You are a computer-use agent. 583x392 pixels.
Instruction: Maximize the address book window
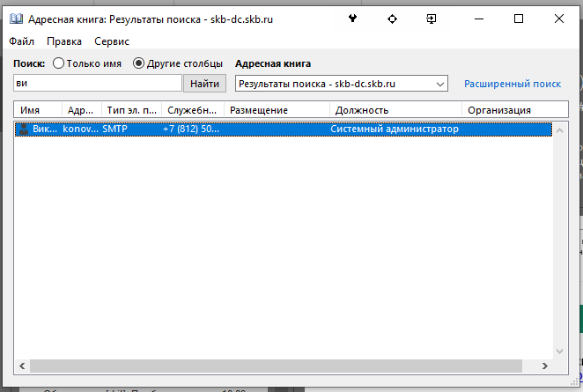point(519,18)
